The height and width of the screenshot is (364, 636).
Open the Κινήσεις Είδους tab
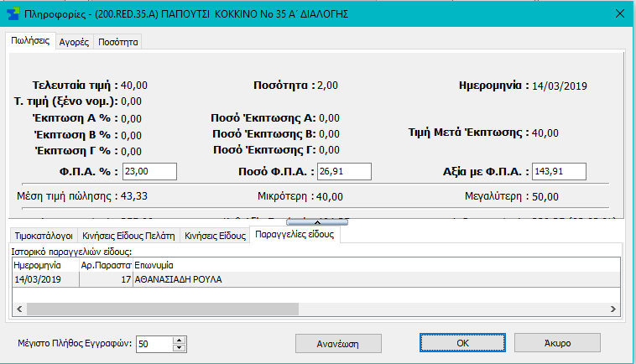[x=215, y=236]
